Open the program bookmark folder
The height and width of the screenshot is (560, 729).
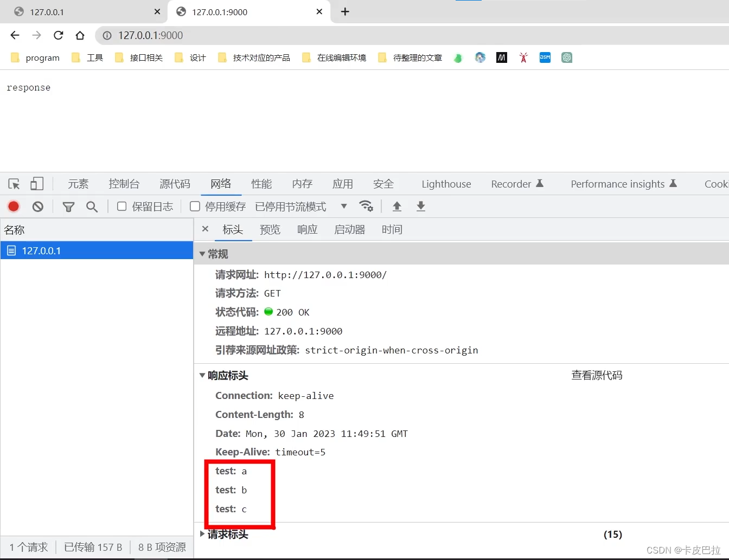pos(35,57)
